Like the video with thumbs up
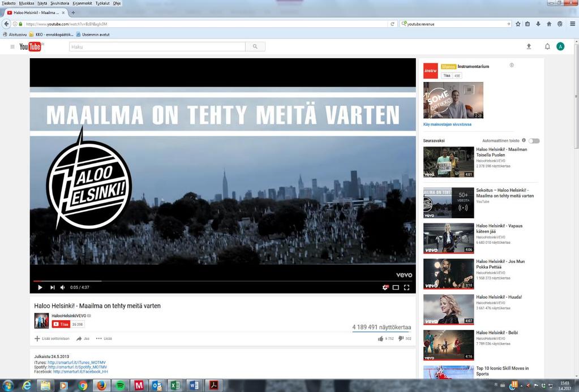The width and height of the screenshot is (579, 392). [x=380, y=339]
